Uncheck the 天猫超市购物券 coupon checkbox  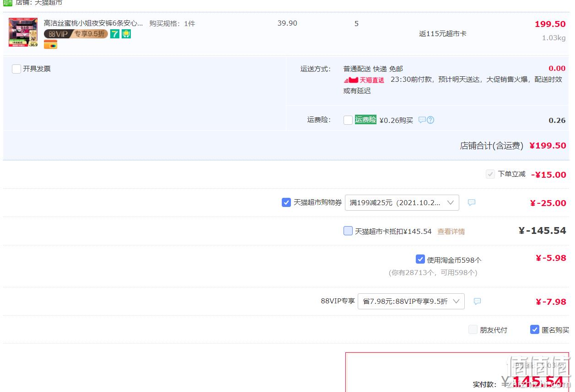pyautogui.click(x=286, y=202)
